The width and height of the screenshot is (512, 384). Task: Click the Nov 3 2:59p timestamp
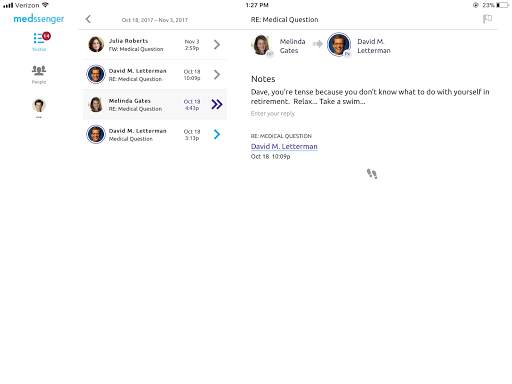tap(192, 45)
